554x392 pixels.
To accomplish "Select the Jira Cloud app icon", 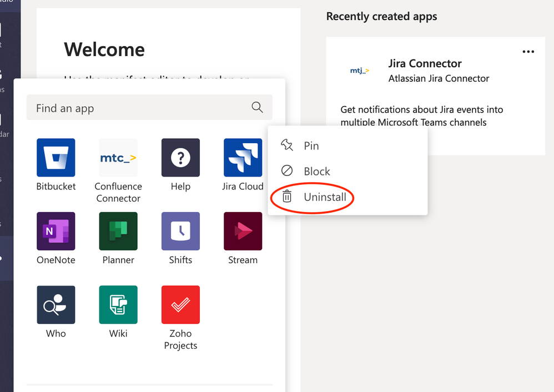I will click(243, 158).
